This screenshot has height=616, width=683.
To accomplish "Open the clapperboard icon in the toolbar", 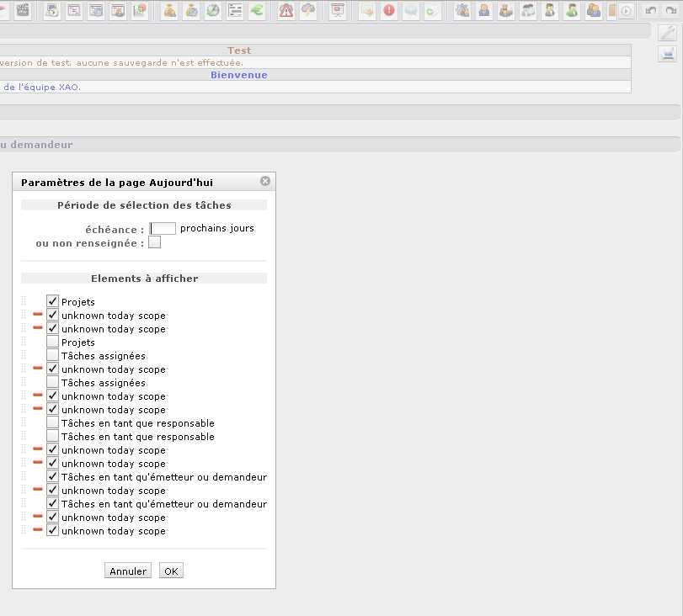I will (x=23, y=11).
